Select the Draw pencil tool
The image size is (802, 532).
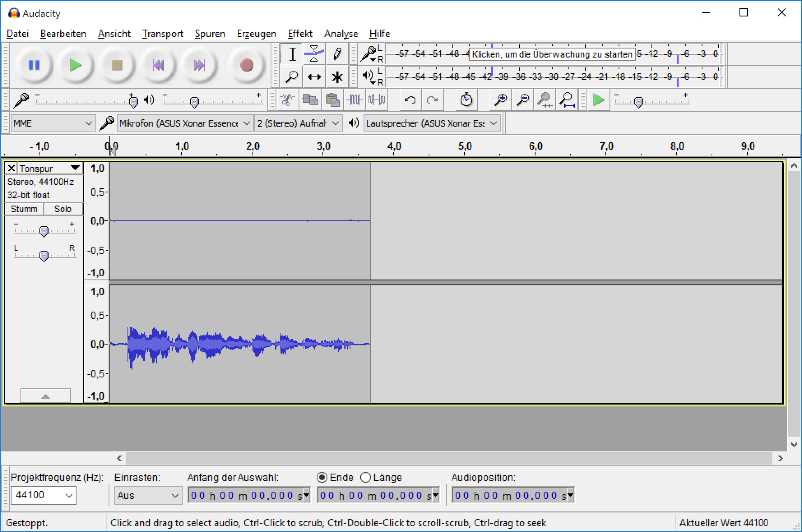(x=337, y=54)
